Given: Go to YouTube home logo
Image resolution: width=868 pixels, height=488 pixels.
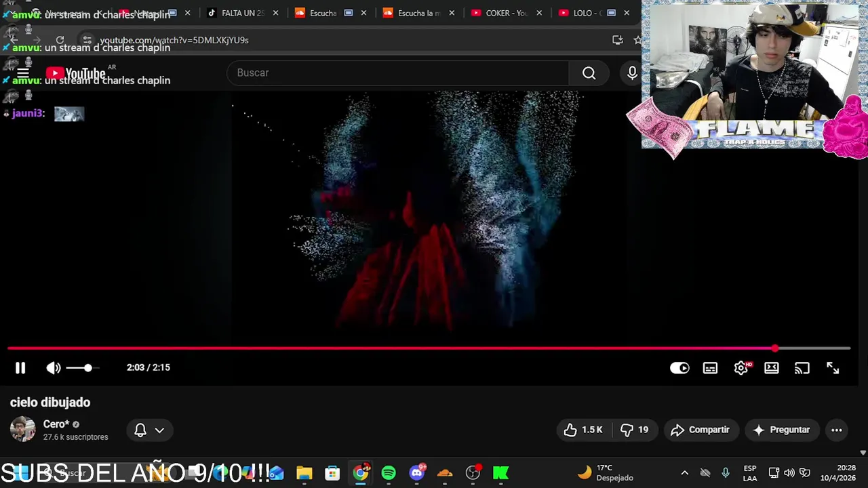Looking at the screenshot, I should coord(76,73).
